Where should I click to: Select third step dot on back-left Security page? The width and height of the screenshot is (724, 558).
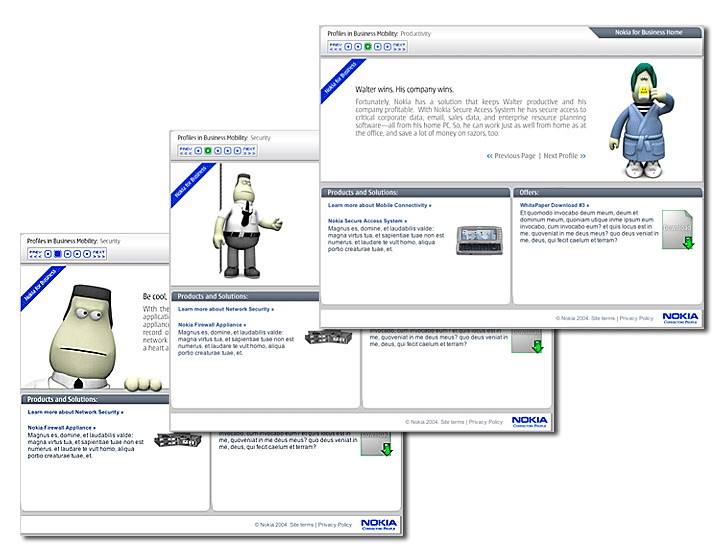[x=67, y=254]
